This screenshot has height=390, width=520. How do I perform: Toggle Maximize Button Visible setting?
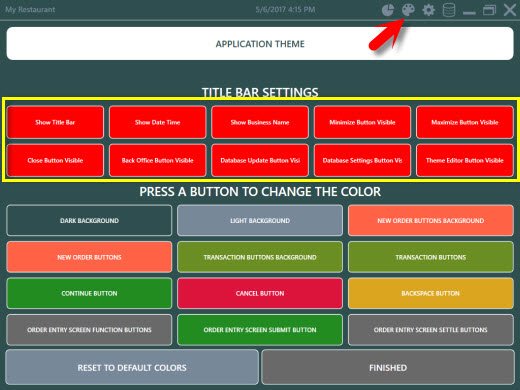click(465, 122)
